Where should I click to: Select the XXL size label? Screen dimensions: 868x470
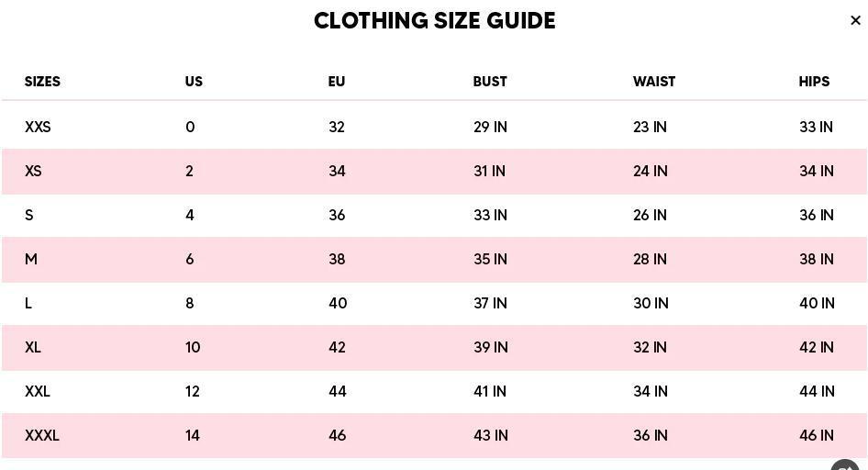[38, 391]
